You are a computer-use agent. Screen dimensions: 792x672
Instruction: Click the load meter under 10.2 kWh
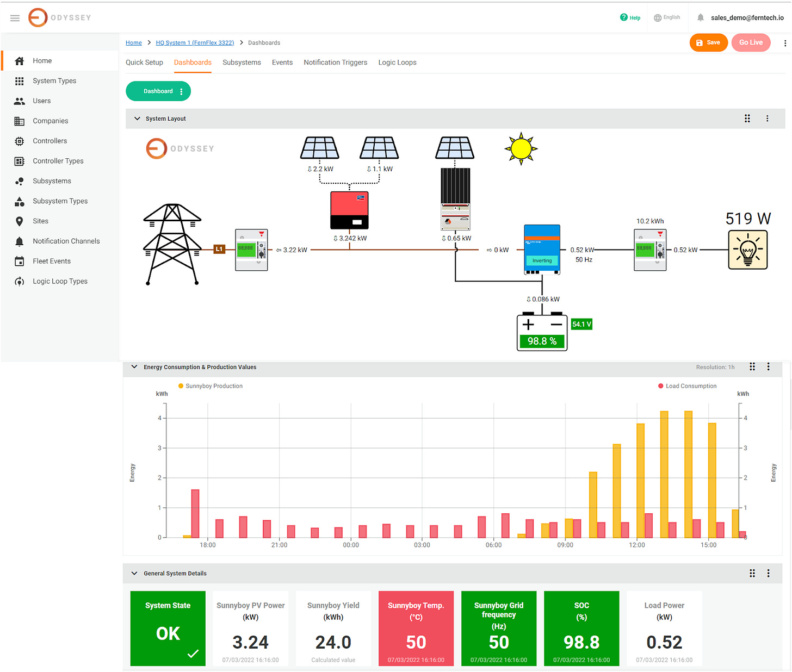[x=650, y=250]
